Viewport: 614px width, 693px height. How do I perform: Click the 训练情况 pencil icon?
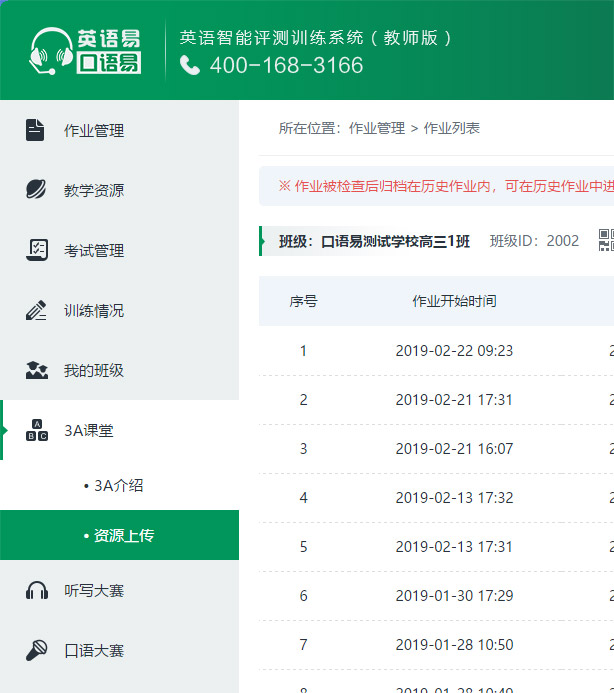coord(36,310)
